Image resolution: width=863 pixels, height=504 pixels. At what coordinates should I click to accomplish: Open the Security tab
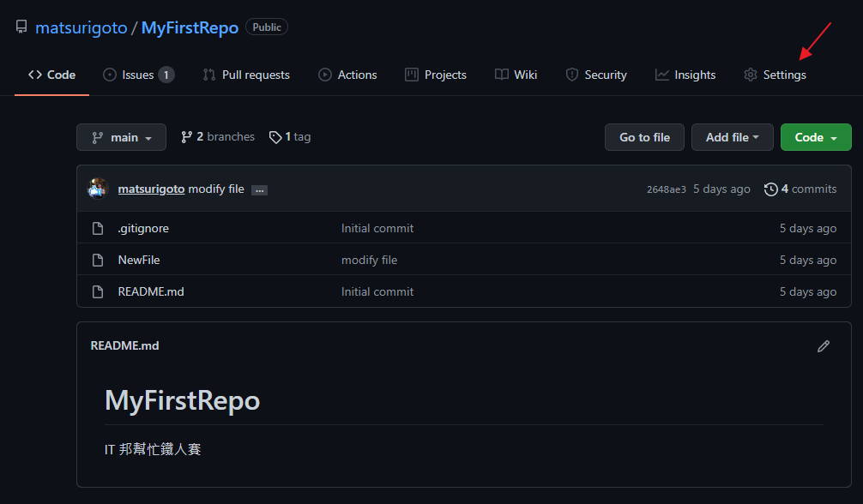(596, 75)
